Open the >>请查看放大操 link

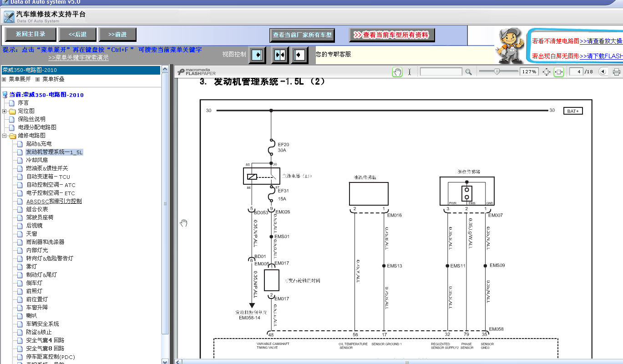[x=601, y=41]
